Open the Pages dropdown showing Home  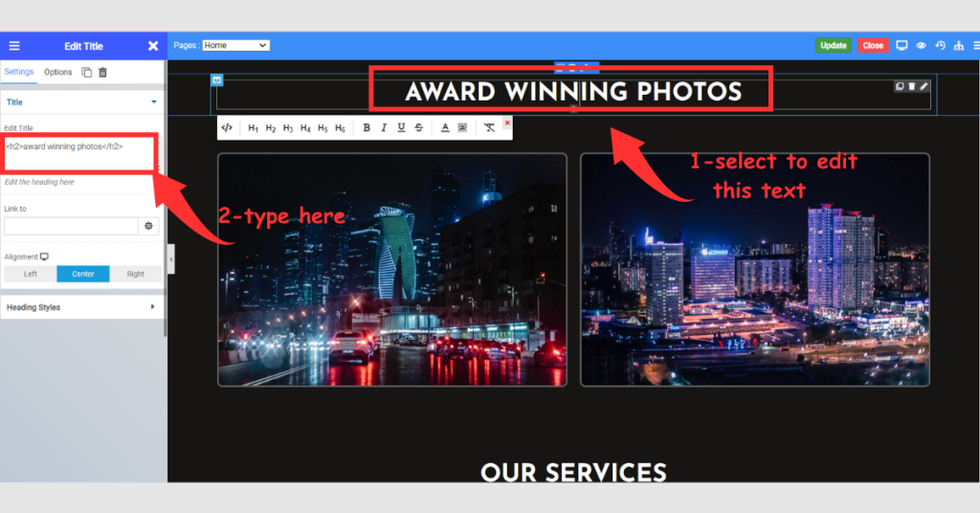point(235,46)
